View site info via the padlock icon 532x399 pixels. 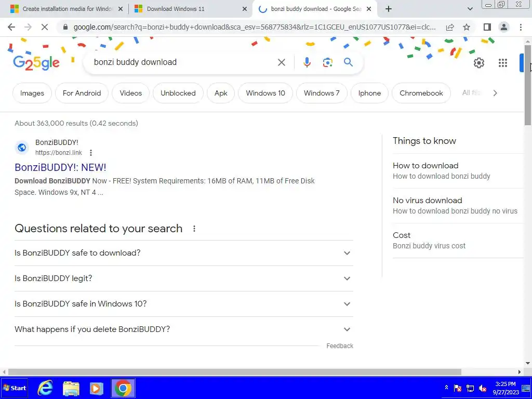[x=66, y=27]
